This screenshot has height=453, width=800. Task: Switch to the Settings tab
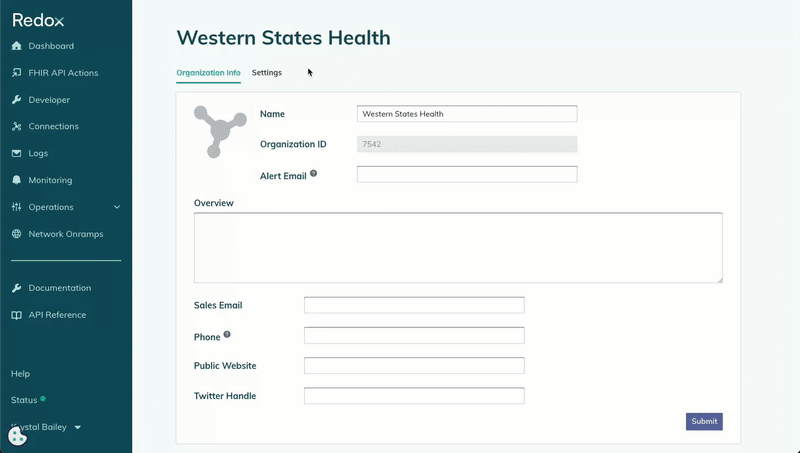tap(266, 72)
